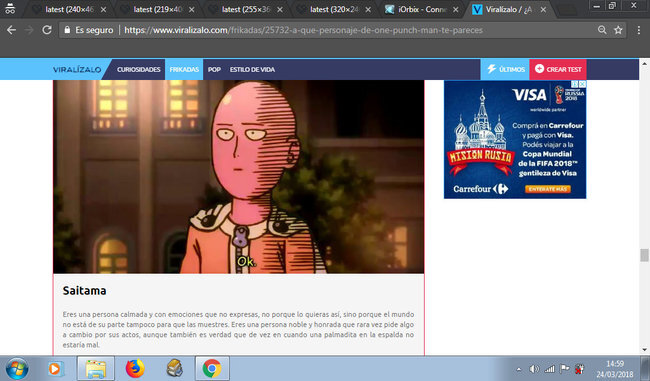This screenshot has width=650, height=381.
Task: Bookmark this page with the star icon
Action: (618, 30)
